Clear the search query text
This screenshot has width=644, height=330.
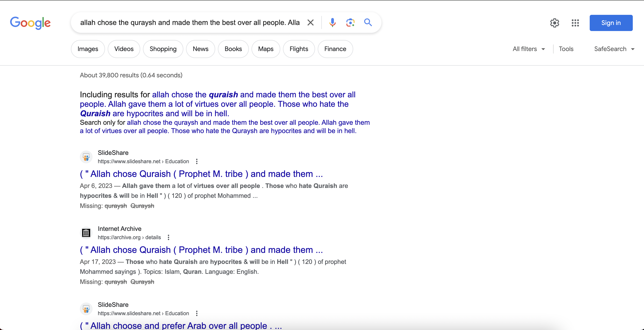310,22
